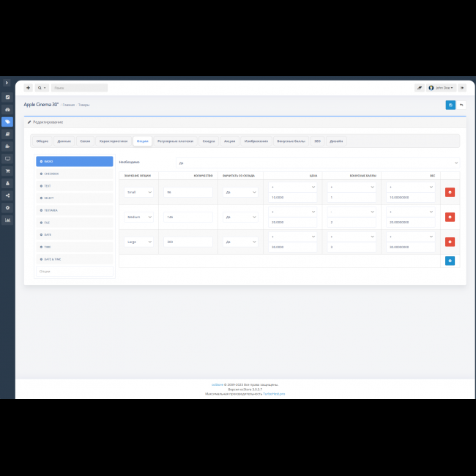This screenshot has width=476, height=476.
Task: Switch to the 'Данные' tab
Action: pyautogui.click(x=64, y=141)
